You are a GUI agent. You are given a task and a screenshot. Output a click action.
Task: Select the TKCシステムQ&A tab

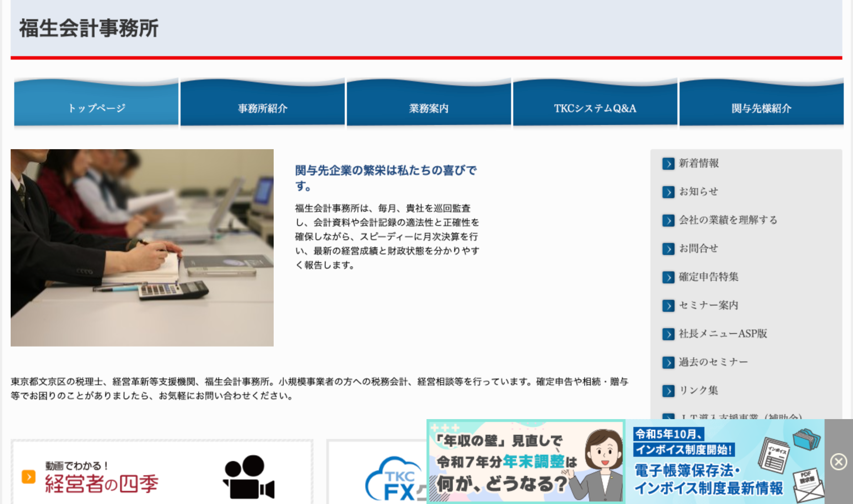click(595, 108)
